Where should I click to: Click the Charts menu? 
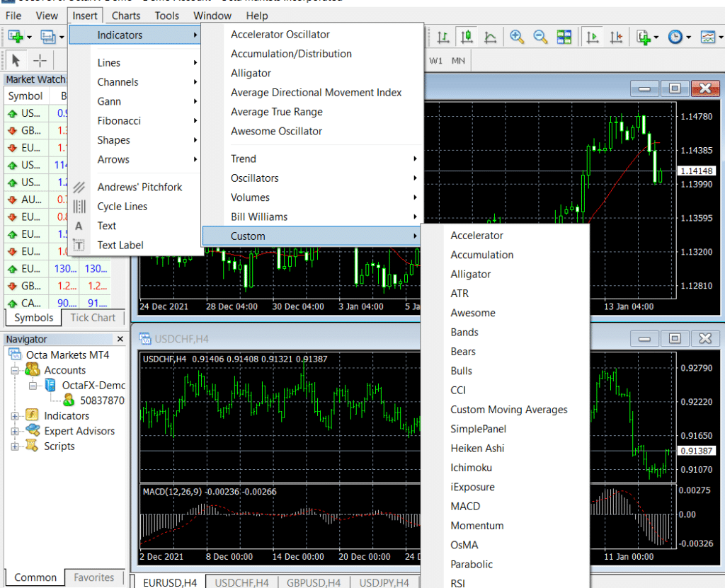coord(125,15)
